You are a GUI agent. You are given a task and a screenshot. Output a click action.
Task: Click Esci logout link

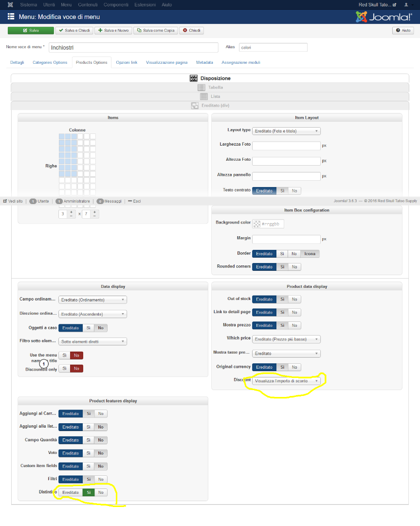134,201
